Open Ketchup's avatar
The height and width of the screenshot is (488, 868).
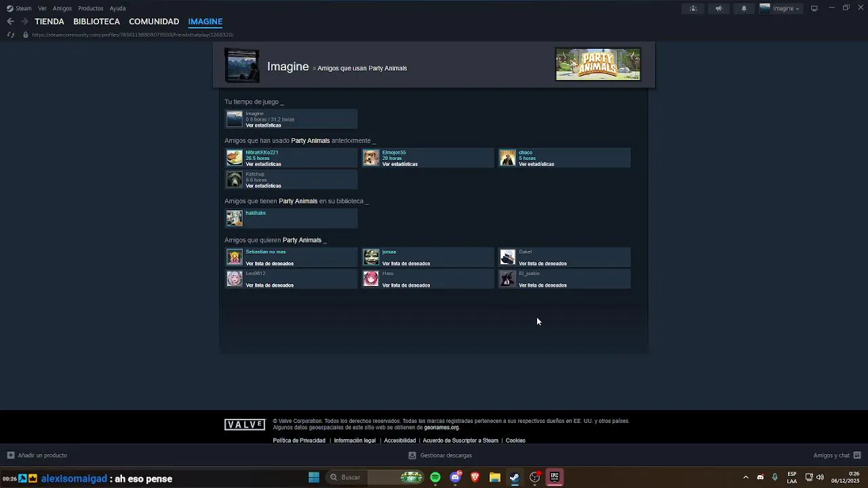click(234, 179)
